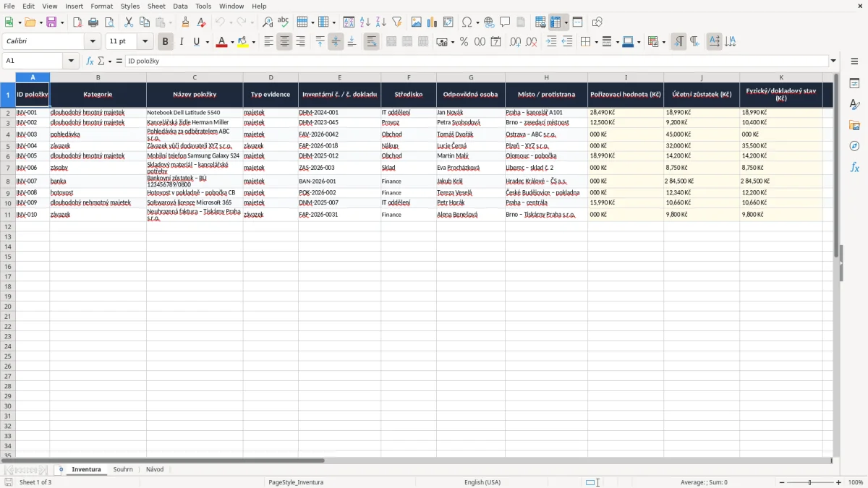Open the Find & Replace tool
The image size is (868, 488).
268,22
